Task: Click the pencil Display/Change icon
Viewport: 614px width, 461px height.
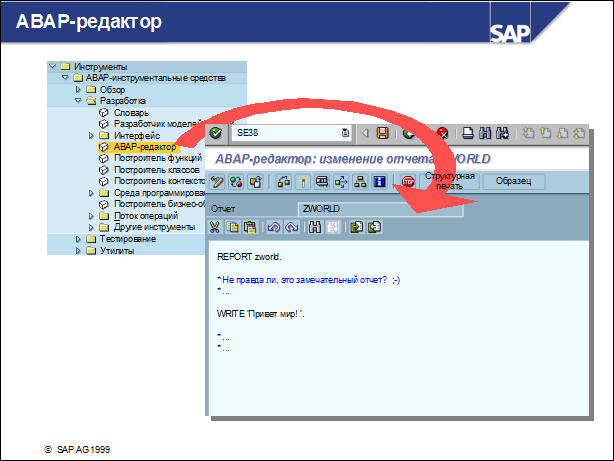Action: pos(217,182)
